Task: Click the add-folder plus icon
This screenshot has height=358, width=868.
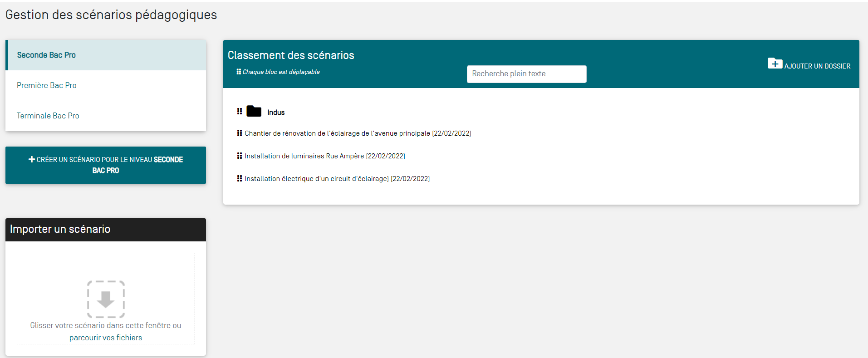Action: point(775,64)
